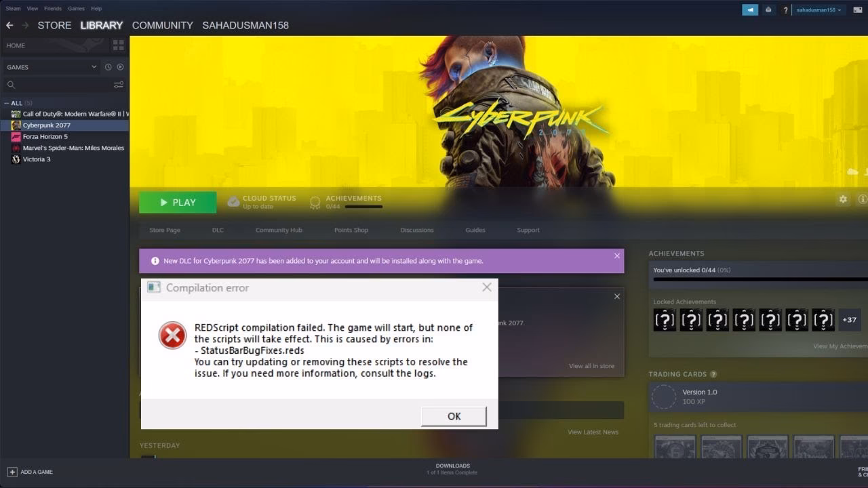868x488 pixels.
Task: Go back with the left arrow
Action: 9,25
